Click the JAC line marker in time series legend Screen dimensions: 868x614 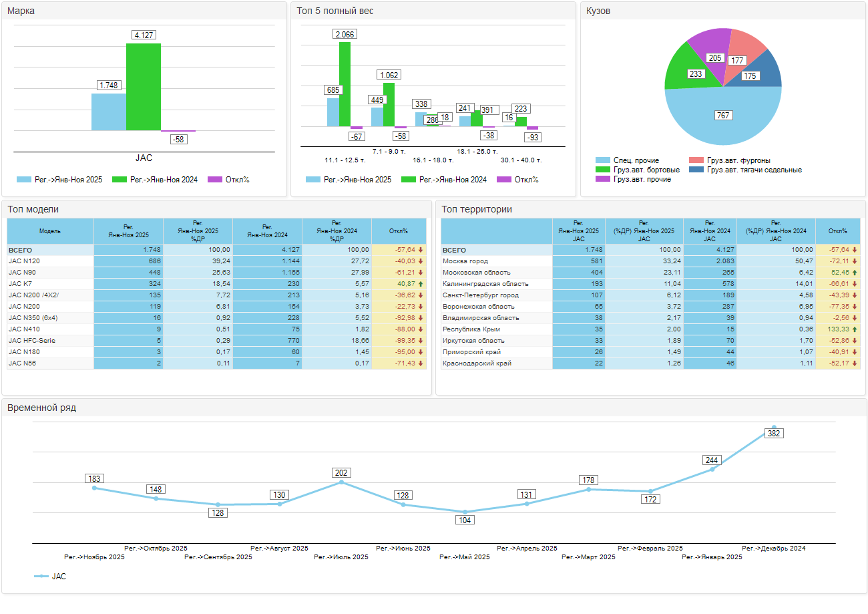coord(41,576)
